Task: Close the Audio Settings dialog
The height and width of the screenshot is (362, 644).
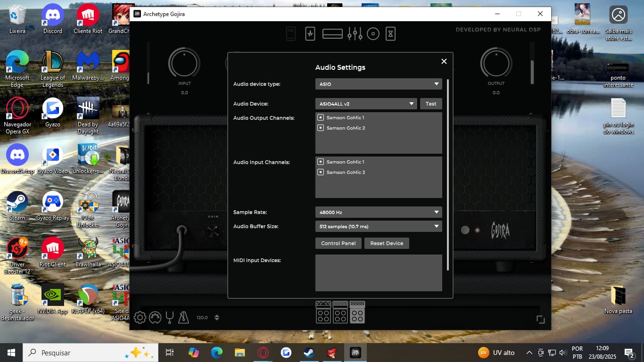Action: (444, 61)
